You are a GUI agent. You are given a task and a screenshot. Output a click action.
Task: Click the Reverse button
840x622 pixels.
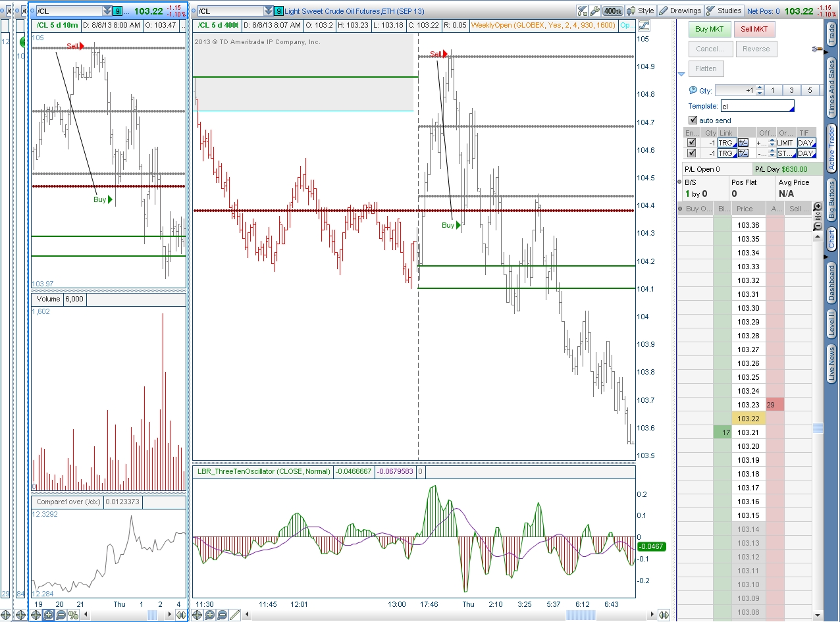tap(756, 49)
